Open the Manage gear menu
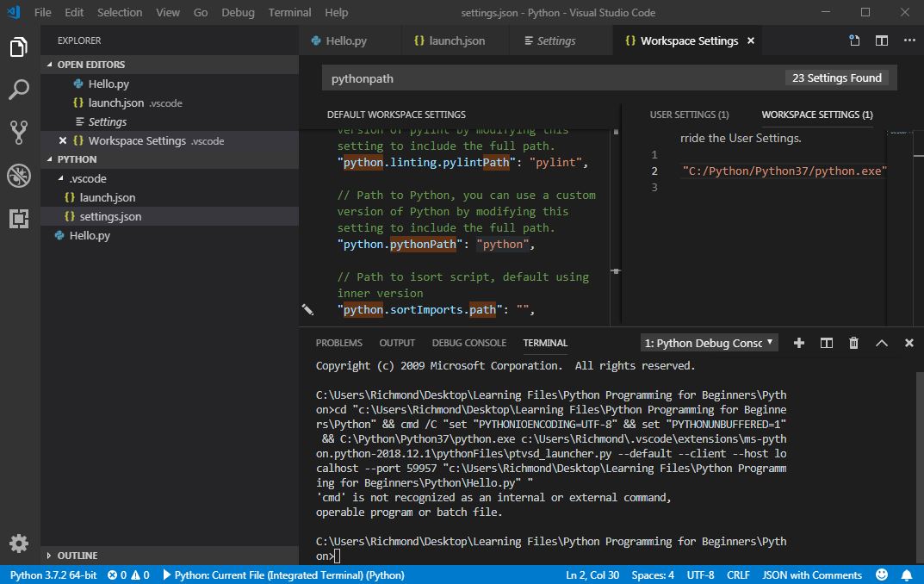924x584 pixels. tap(19, 544)
